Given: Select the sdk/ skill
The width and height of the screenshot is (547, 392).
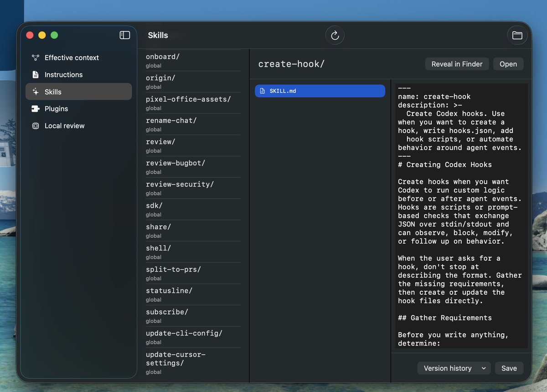Looking at the screenshot, I should (193, 210).
